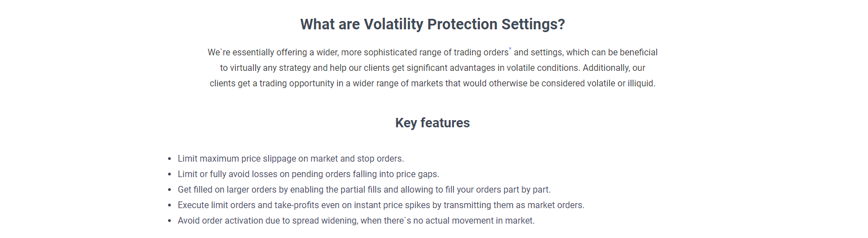Click the bullet about enabling partial fills
The width and height of the screenshot is (868, 238).
tap(364, 190)
